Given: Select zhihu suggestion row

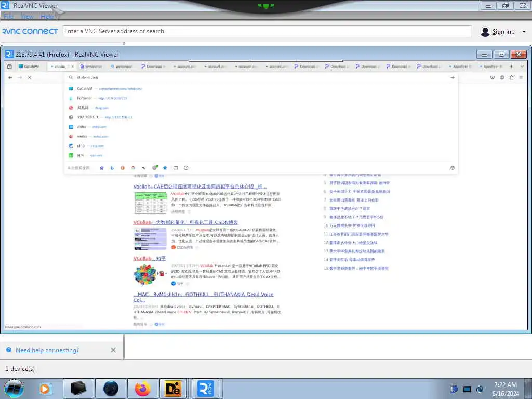Looking at the screenshot, I should point(261,127).
